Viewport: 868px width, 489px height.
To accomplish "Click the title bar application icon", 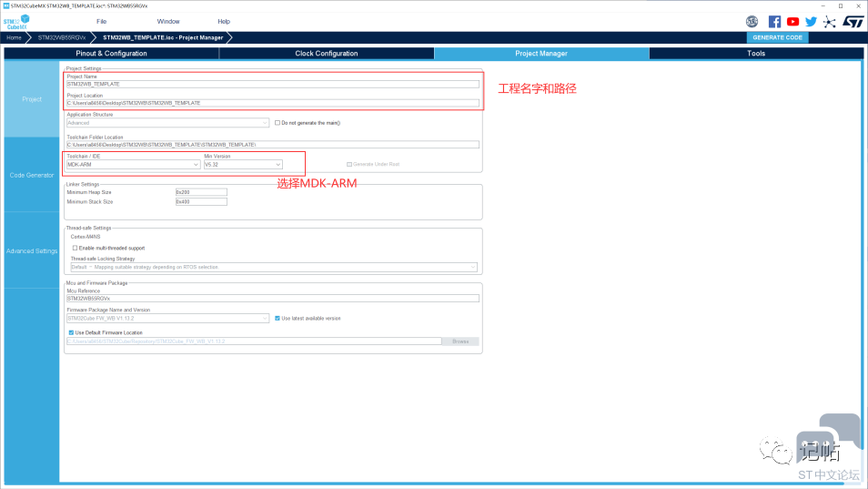I will click(x=5, y=5).
